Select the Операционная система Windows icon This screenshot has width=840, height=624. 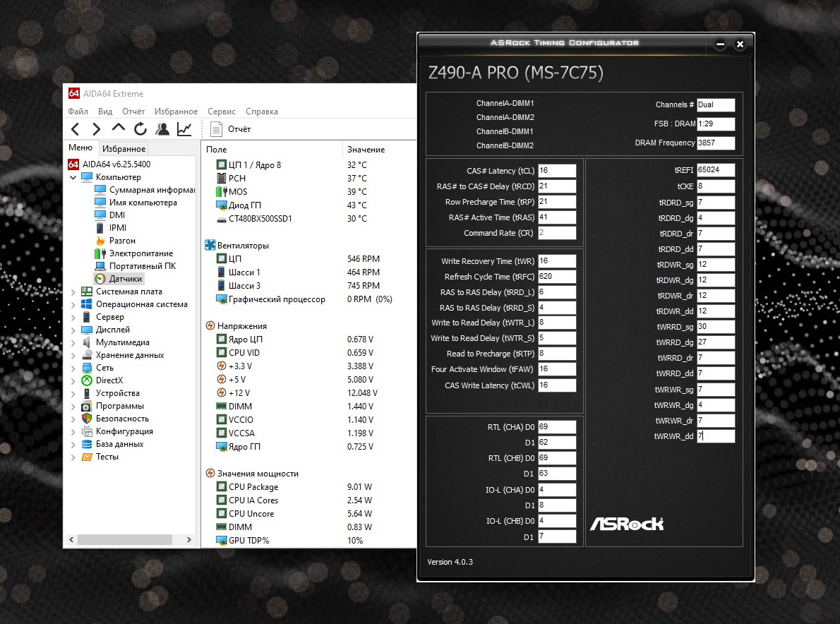pyautogui.click(x=87, y=304)
